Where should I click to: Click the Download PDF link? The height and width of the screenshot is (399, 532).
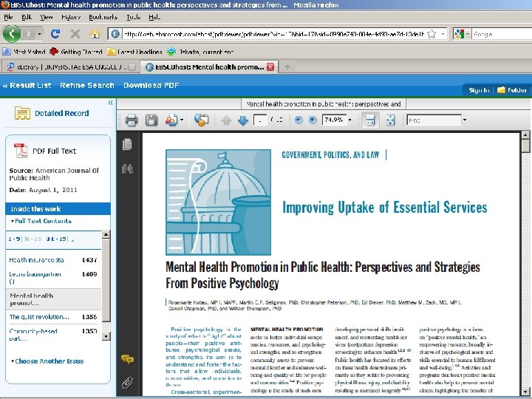(x=151, y=86)
